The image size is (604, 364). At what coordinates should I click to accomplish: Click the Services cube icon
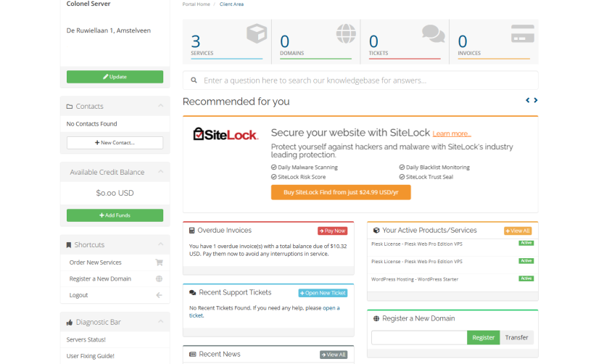pos(257,34)
